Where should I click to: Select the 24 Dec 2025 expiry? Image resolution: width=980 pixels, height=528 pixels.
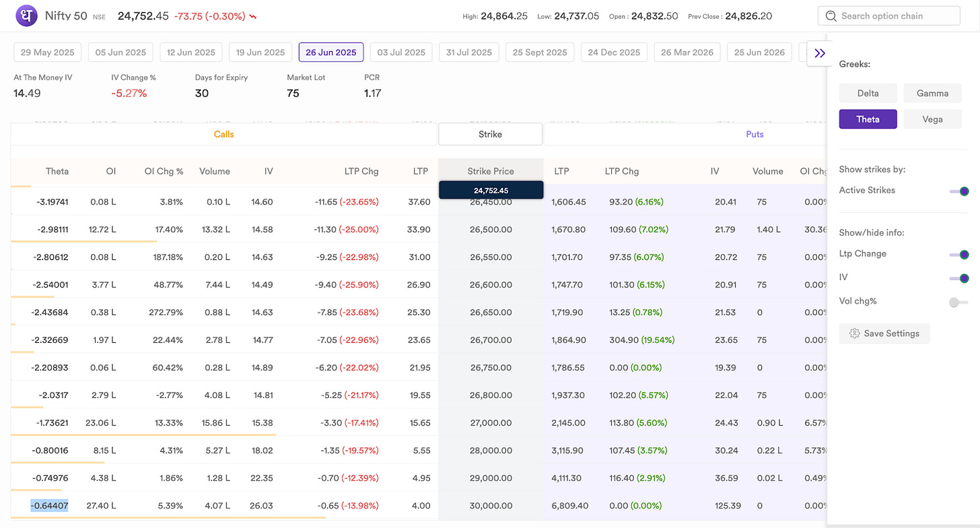(x=614, y=53)
